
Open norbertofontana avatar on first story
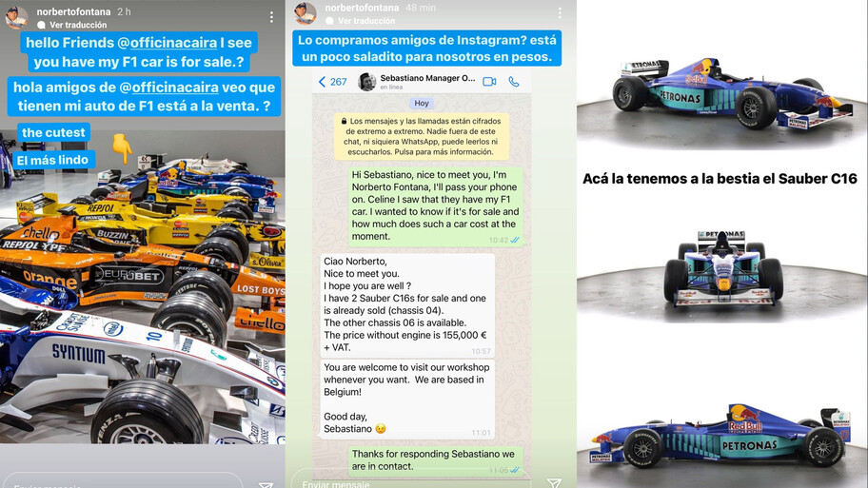coord(16,17)
